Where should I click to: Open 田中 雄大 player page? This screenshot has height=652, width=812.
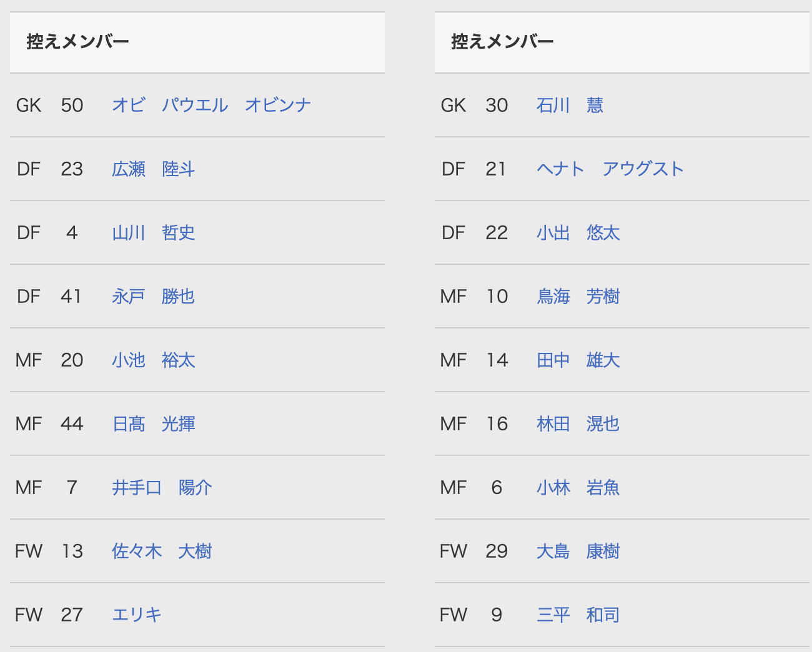(578, 360)
